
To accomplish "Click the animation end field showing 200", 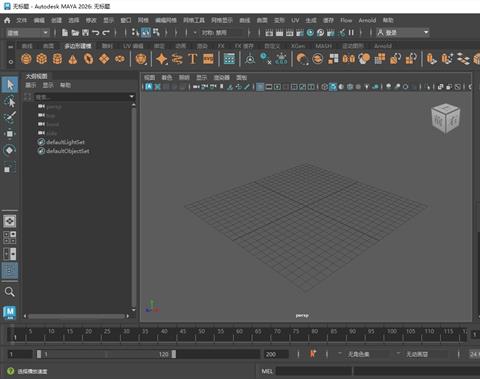I will coord(276,354).
